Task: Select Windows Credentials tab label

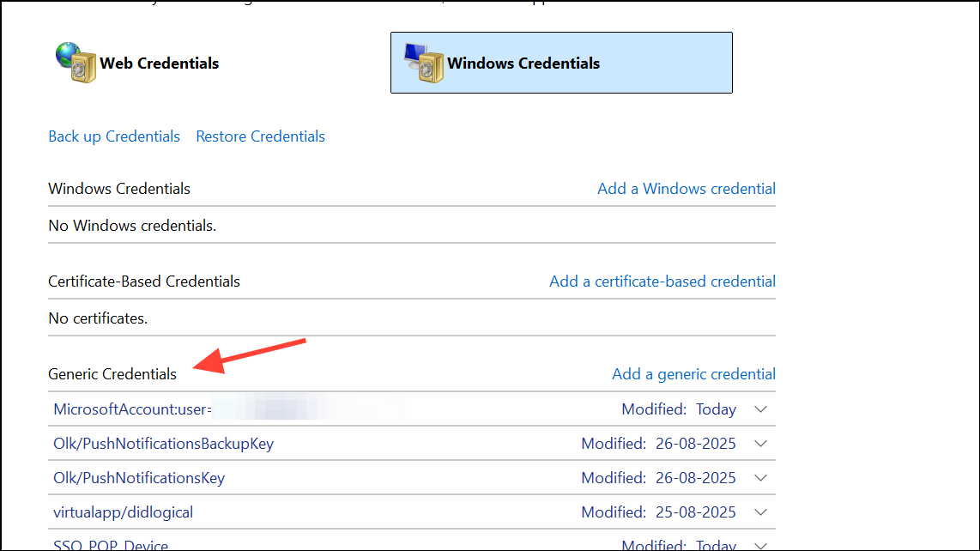Action: (x=523, y=64)
